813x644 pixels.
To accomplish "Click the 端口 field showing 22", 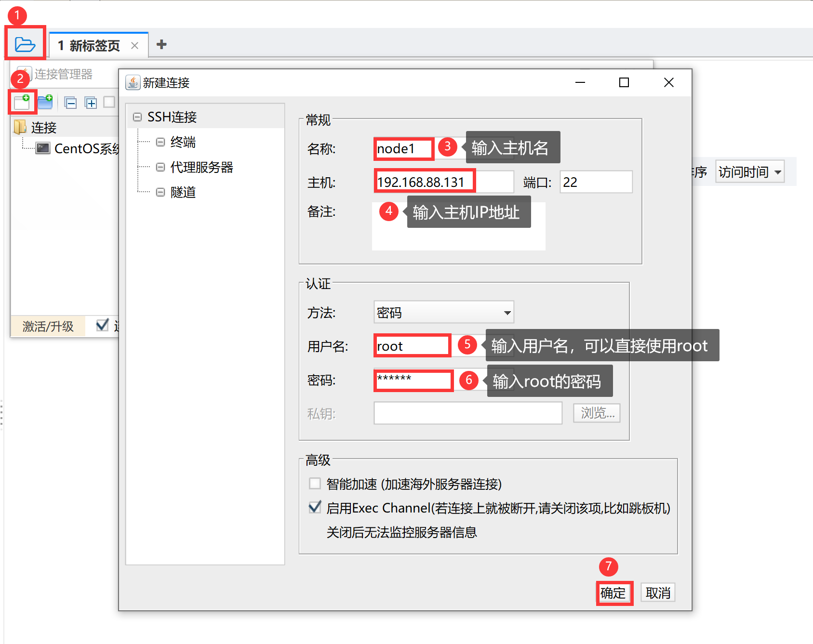I will click(x=596, y=182).
